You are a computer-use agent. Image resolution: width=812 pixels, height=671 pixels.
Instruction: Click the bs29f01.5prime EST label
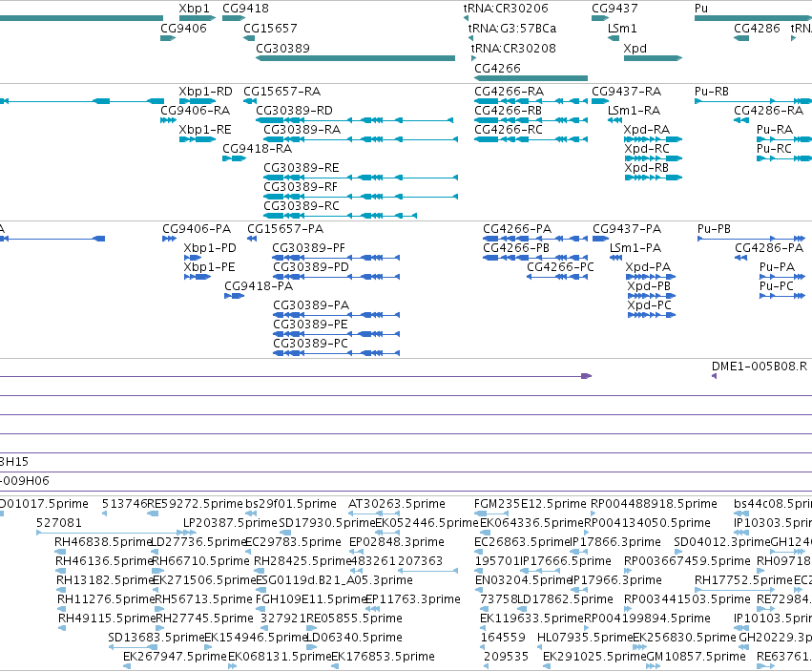[291, 504]
